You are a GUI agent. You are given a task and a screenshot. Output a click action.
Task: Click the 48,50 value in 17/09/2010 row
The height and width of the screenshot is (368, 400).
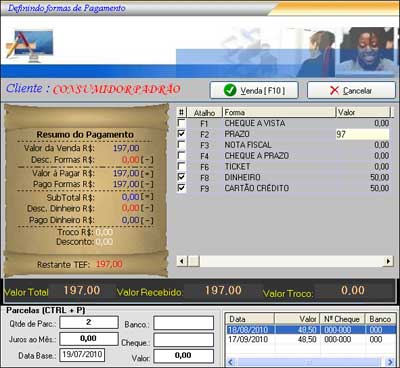[307, 339]
